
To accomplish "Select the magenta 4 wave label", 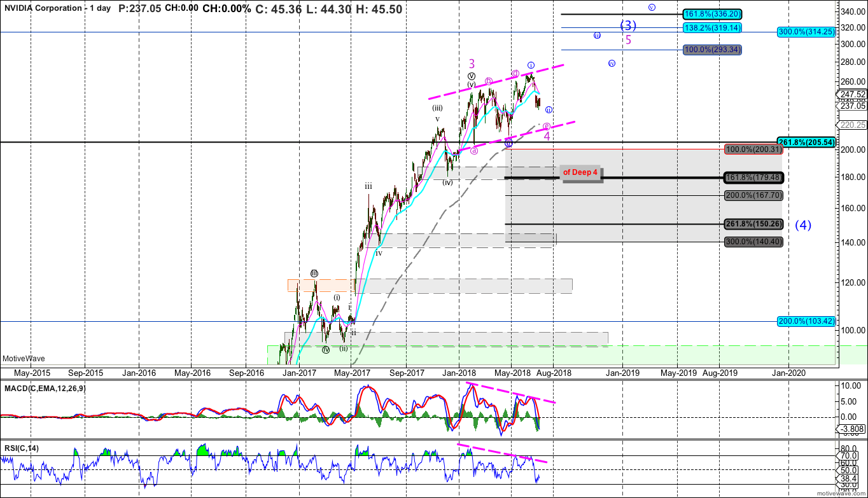I will (x=547, y=135).
